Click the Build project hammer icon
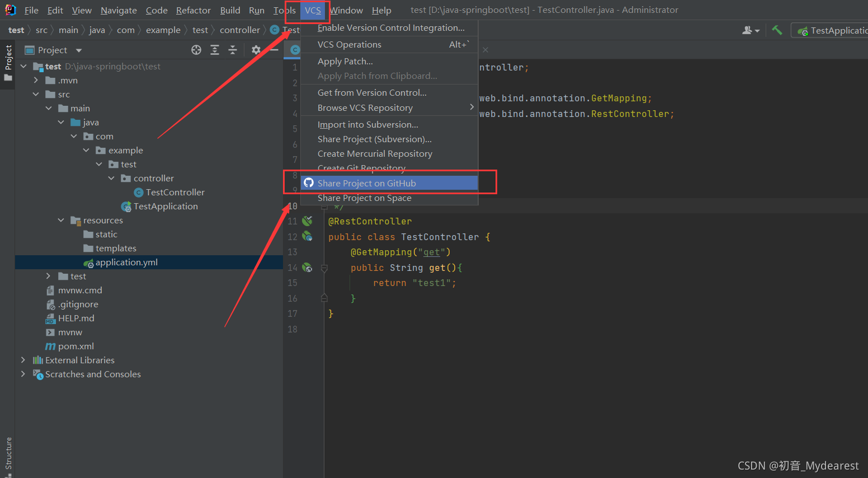The height and width of the screenshot is (478, 868). click(x=777, y=30)
